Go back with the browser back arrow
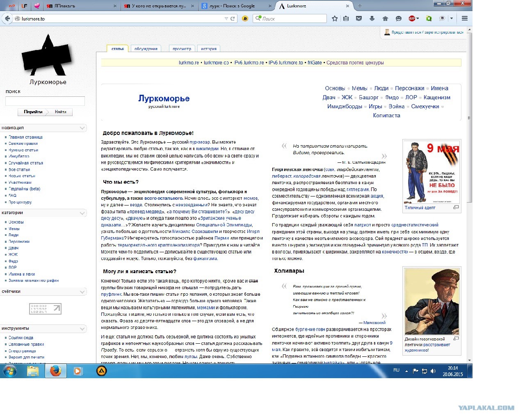Screen dimensions: 525x420 [7, 18]
